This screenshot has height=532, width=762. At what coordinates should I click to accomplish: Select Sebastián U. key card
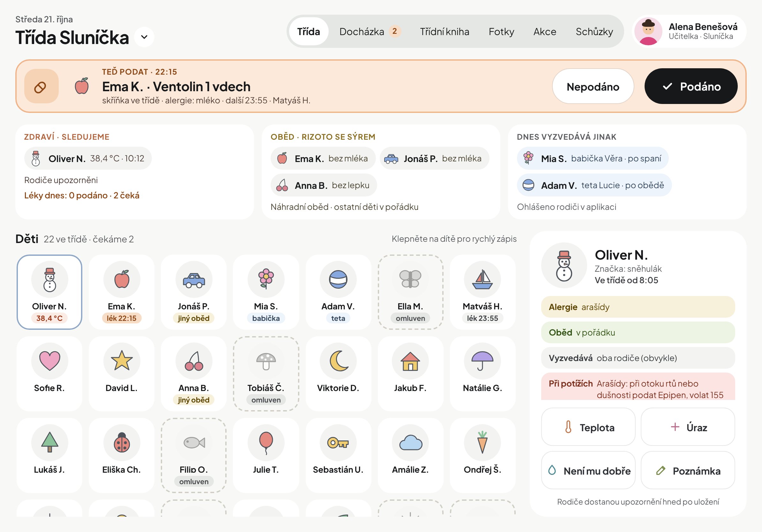click(x=338, y=455)
